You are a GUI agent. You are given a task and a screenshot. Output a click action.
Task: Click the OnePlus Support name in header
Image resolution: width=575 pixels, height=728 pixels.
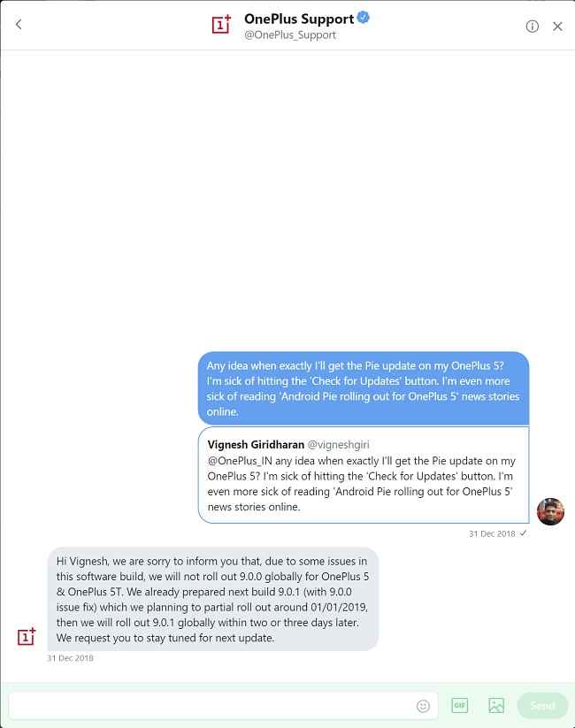(299, 19)
